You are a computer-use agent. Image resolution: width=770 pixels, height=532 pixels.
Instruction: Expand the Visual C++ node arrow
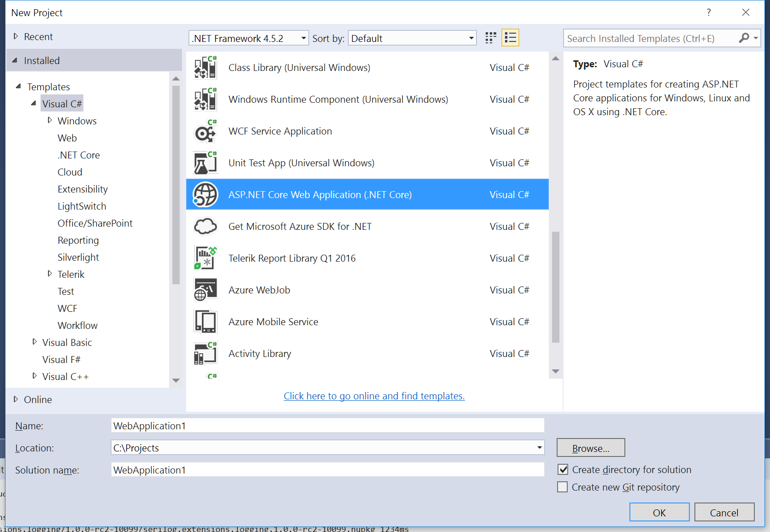point(35,376)
